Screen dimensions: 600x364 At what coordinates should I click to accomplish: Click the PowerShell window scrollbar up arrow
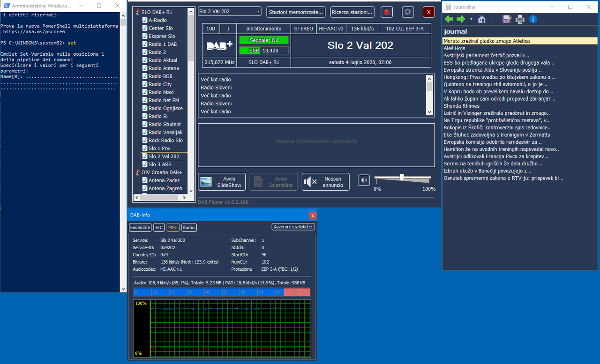[x=123, y=15]
